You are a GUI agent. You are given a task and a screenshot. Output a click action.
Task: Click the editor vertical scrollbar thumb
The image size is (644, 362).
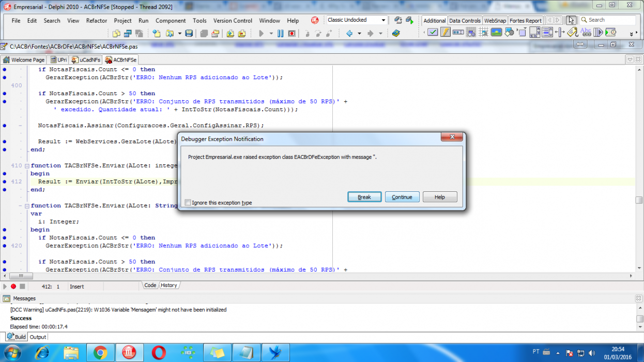pos(639,200)
